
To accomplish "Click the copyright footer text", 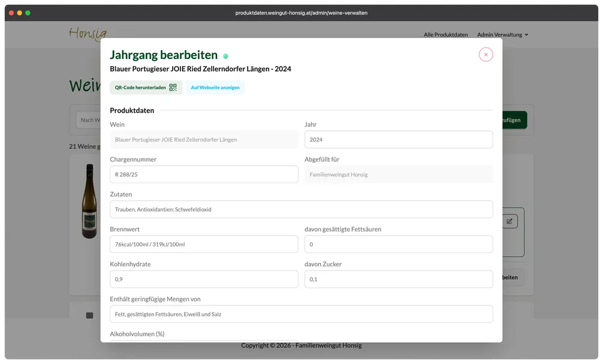I will (x=301, y=345).
